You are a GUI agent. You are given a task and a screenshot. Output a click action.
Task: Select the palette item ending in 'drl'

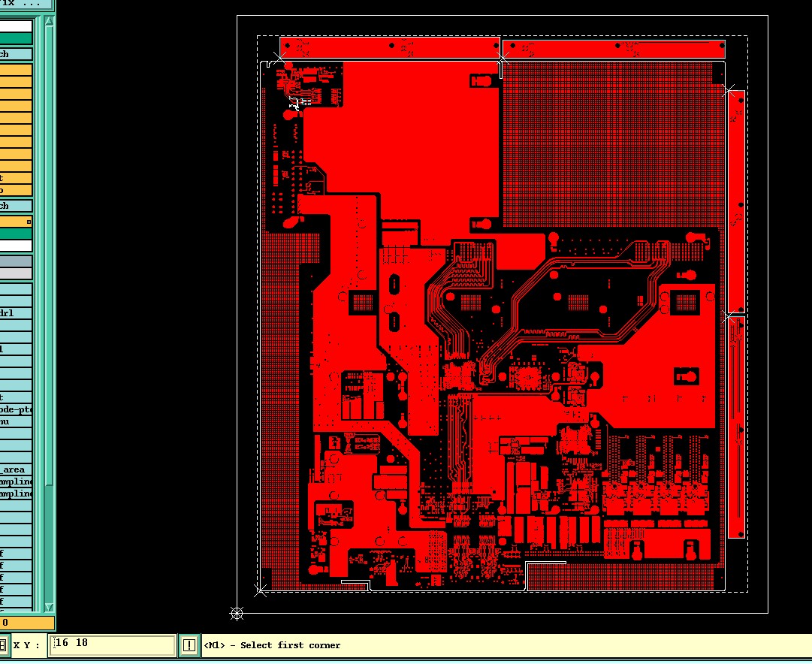[16, 312]
